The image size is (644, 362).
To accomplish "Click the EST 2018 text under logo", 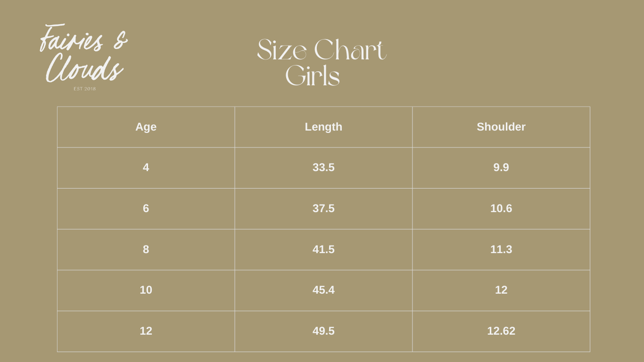I will pyautogui.click(x=85, y=89).
